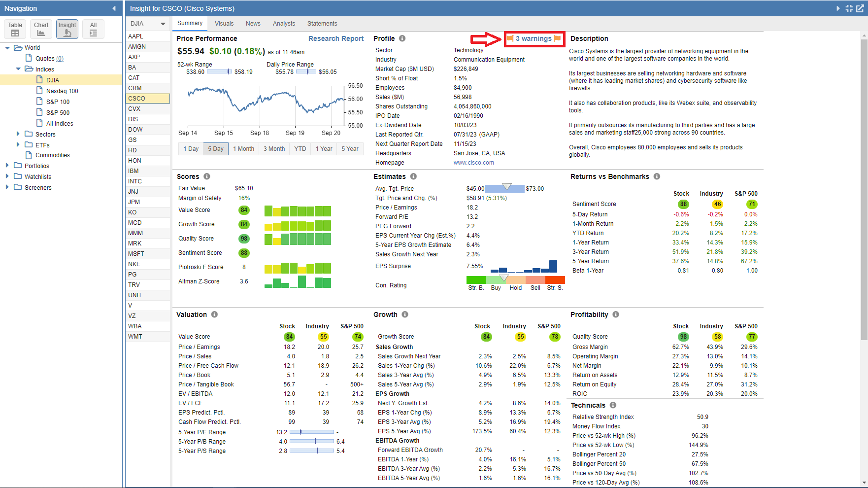This screenshot has width=868, height=488.
Task: Select WMT in the ticker list
Action: coord(148,337)
